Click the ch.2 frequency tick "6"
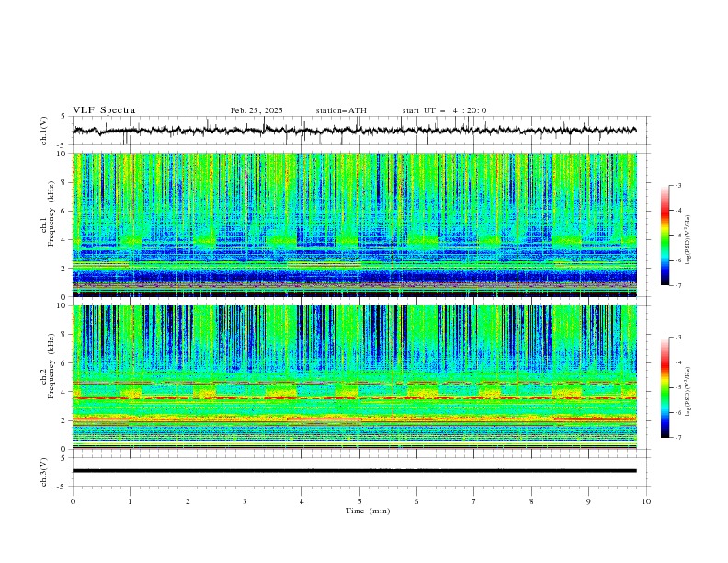 coord(64,362)
